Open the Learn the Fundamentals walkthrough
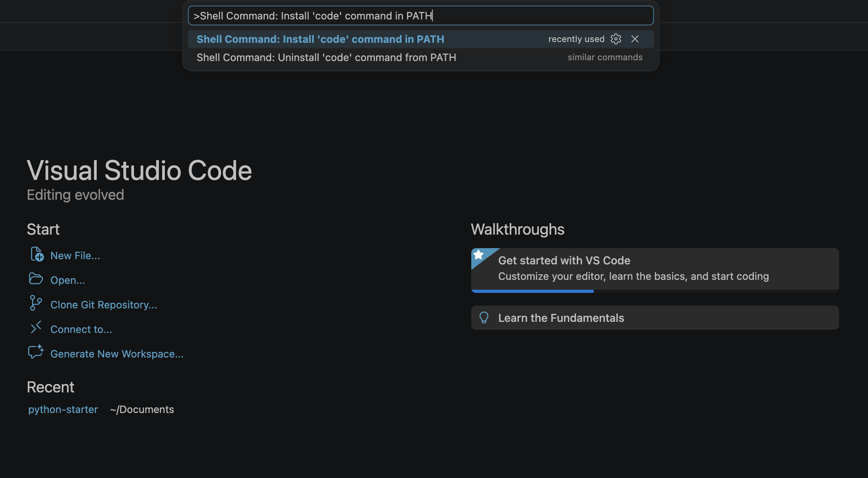Screen dimensions: 868x478 click(x=655, y=317)
